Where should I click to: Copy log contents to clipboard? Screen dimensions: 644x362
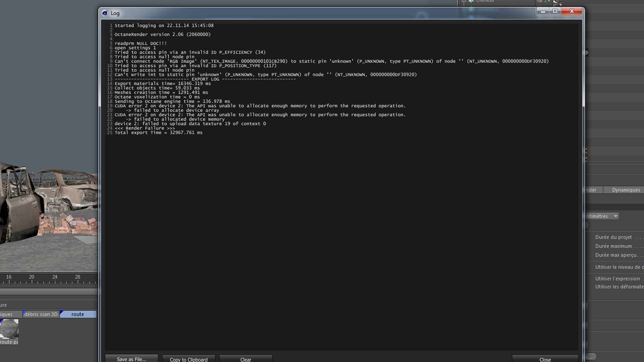(x=189, y=359)
